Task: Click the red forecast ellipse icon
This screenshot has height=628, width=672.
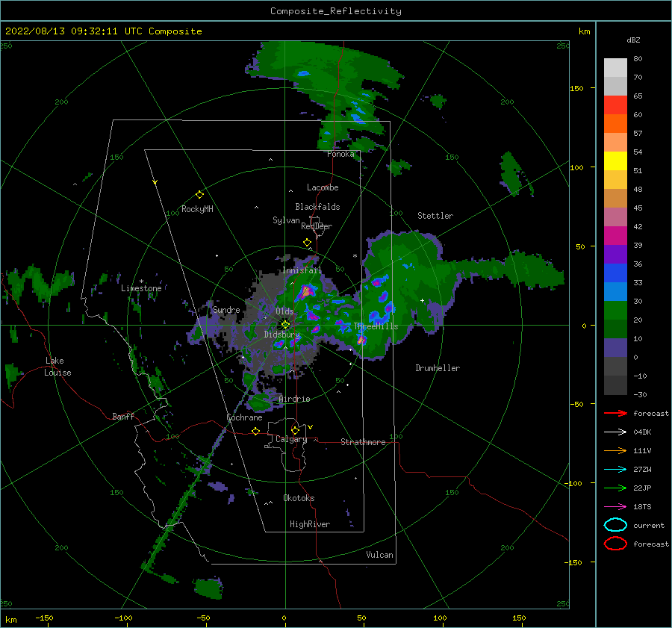Action: [x=615, y=544]
